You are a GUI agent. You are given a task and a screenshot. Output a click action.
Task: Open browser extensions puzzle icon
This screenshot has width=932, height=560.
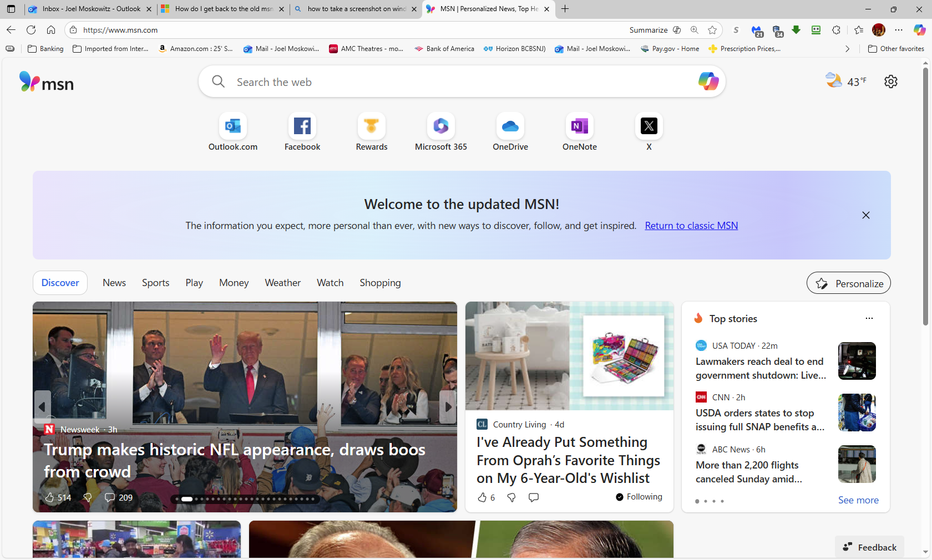pos(837,30)
